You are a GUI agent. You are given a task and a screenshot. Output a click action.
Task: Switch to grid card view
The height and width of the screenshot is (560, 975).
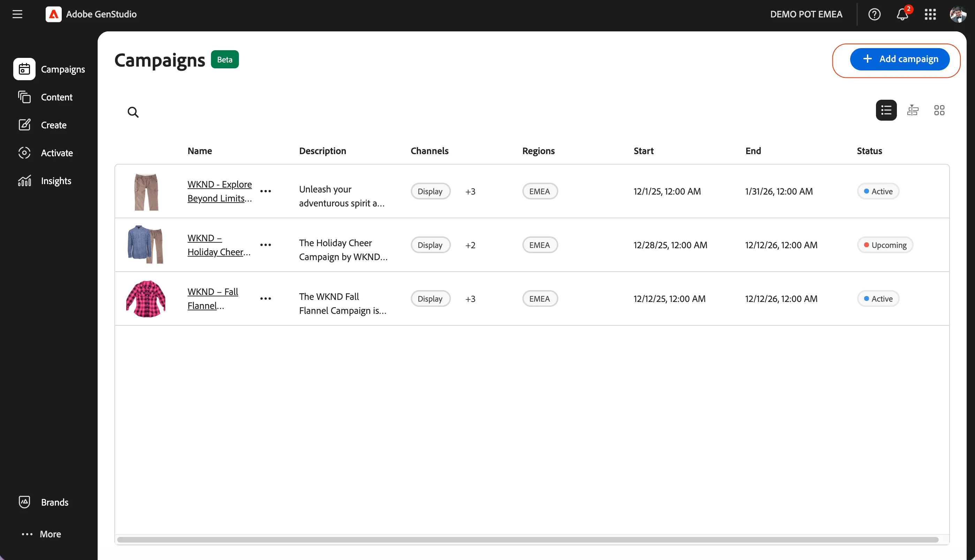[939, 111]
